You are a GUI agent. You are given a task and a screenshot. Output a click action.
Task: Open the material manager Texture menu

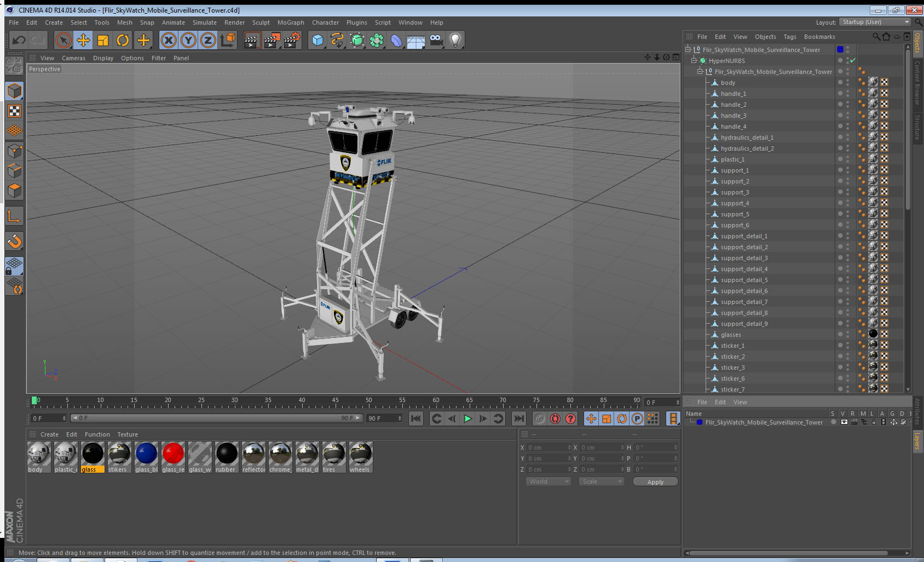coord(128,434)
